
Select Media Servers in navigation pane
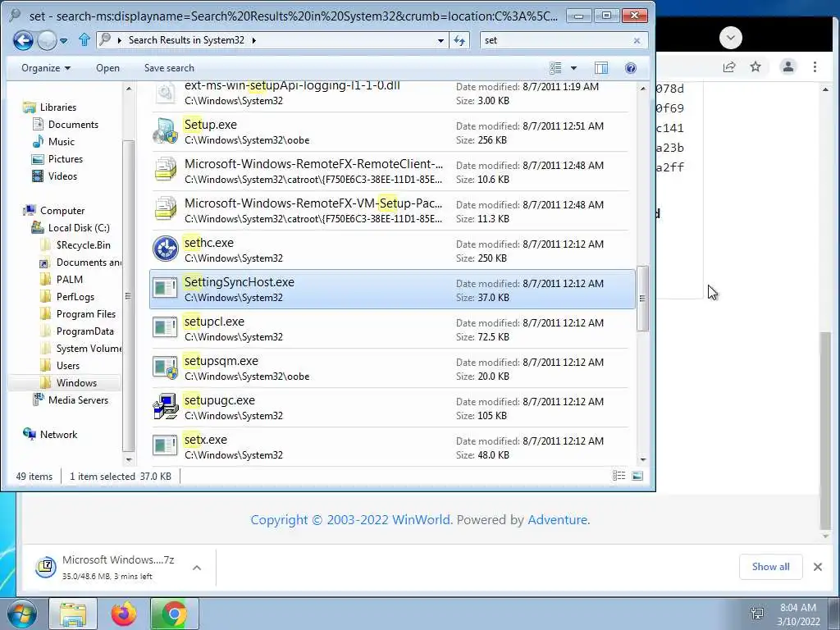78,400
